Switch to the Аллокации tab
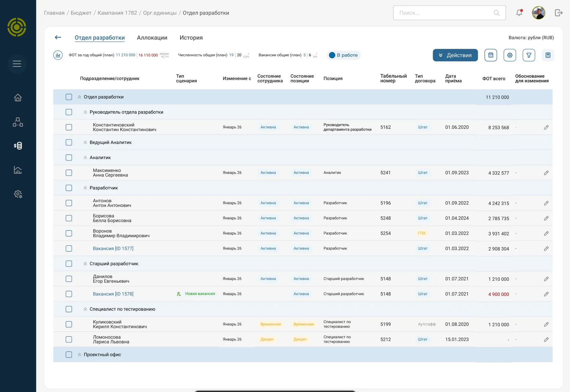The height and width of the screenshot is (392, 570). [152, 38]
